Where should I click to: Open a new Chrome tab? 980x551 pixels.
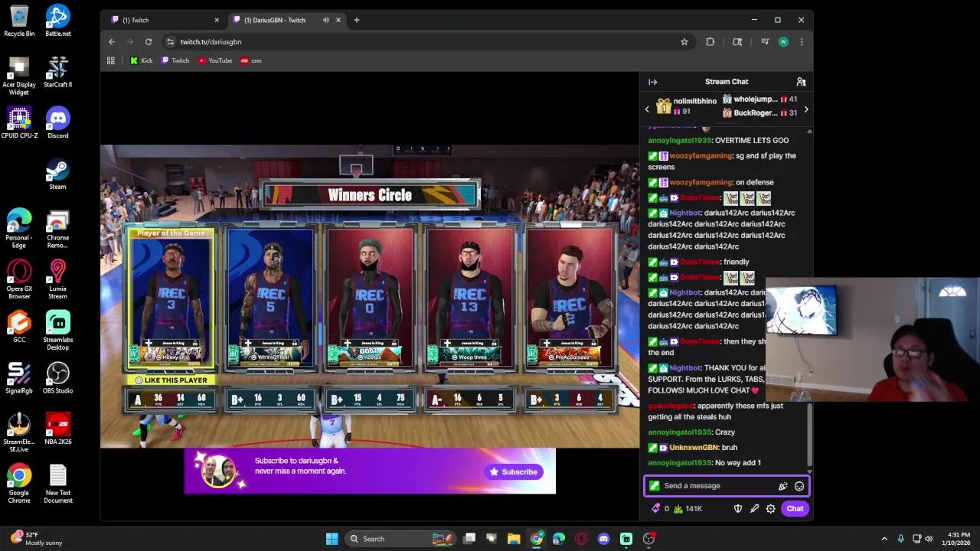tap(356, 20)
